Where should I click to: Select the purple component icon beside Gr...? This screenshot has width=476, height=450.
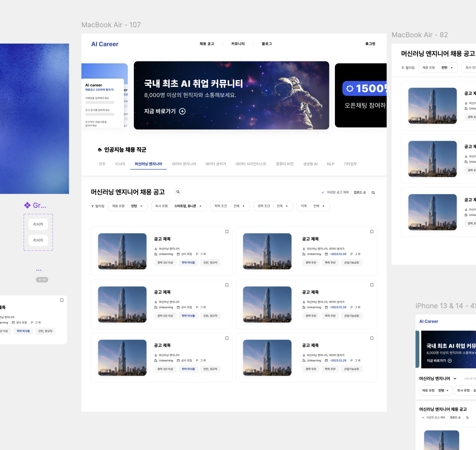(x=28, y=205)
